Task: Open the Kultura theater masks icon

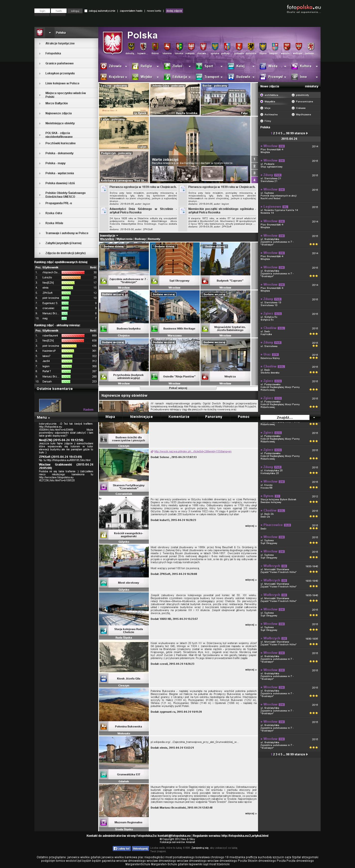Action: pos(294,66)
